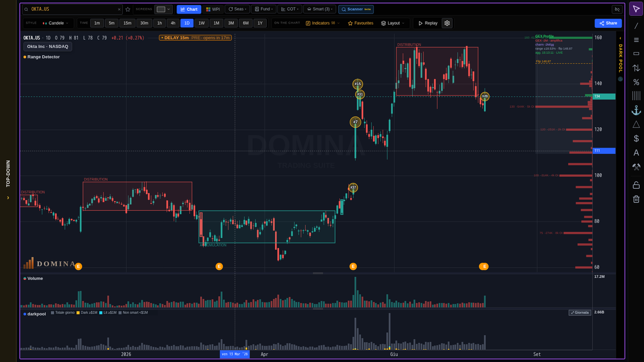Open the Indicators dropdown

[323, 23]
